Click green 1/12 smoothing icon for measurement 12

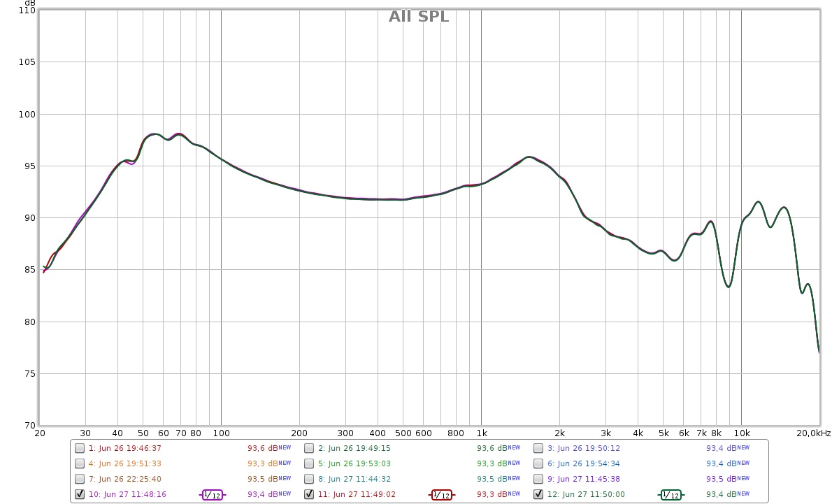click(x=671, y=495)
